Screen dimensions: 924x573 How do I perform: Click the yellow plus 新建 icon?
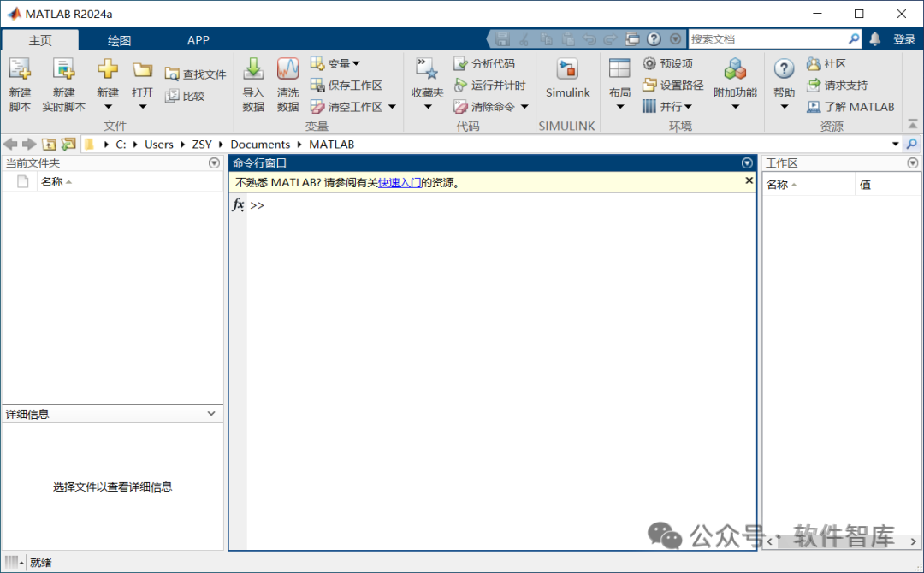[x=108, y=69]
